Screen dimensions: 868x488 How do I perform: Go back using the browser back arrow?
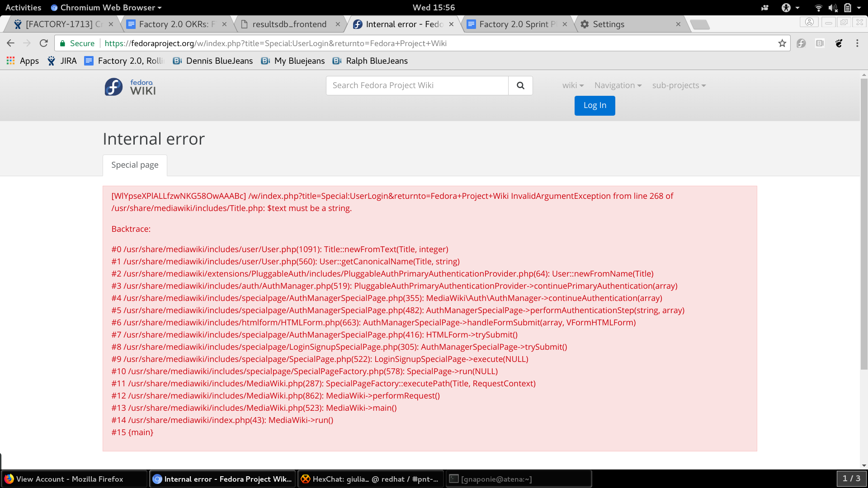click(10, 43)
